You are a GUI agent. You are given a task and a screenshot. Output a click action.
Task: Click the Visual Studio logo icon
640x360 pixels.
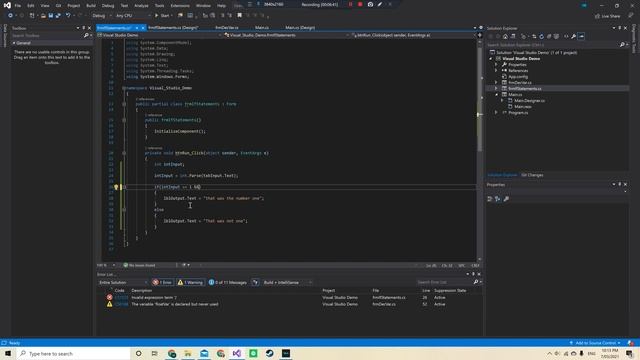coord(7,5)
